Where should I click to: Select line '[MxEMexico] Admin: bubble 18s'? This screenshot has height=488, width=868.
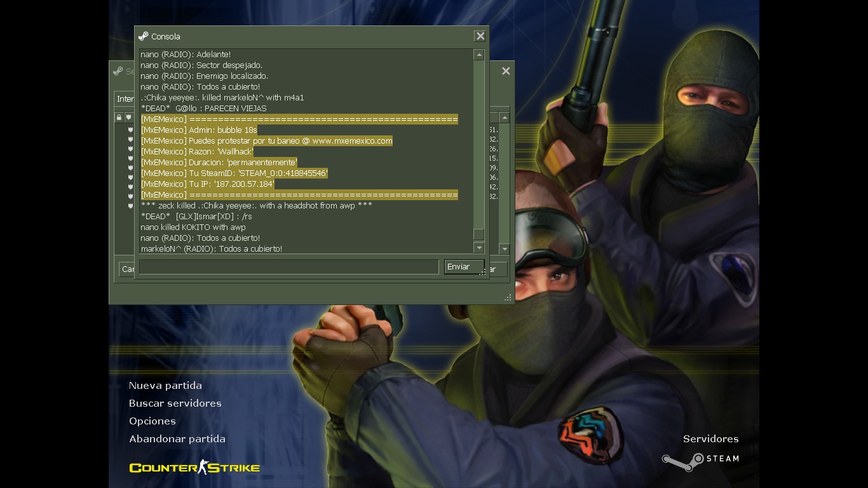(199, 130)
